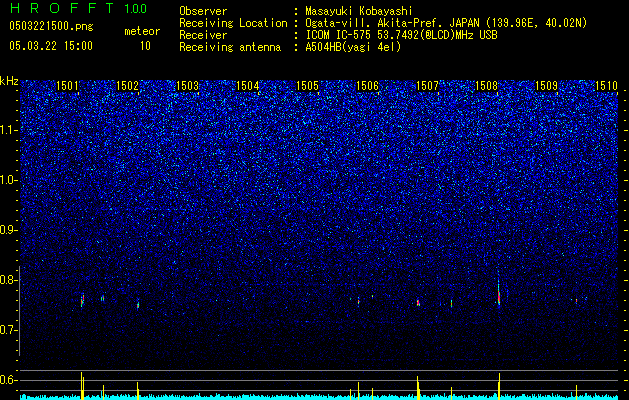Click time marker 1502
This screenshot has height=400, width=629.
click(127, 86)
